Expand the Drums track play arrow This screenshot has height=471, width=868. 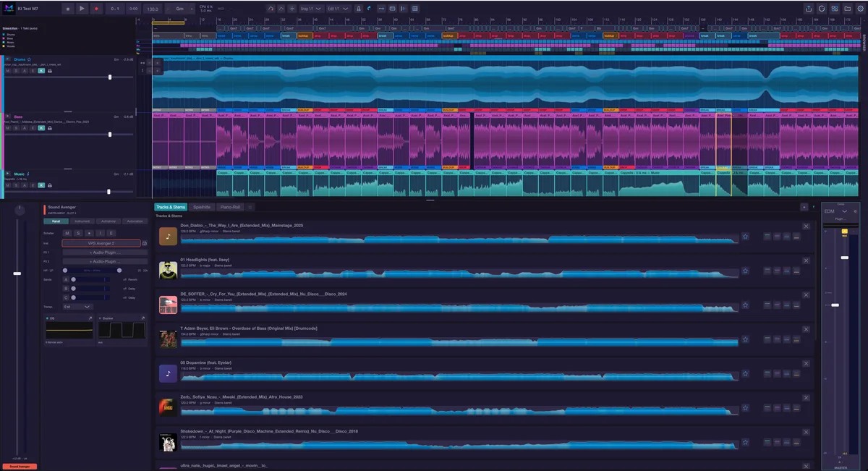[8, 59]
